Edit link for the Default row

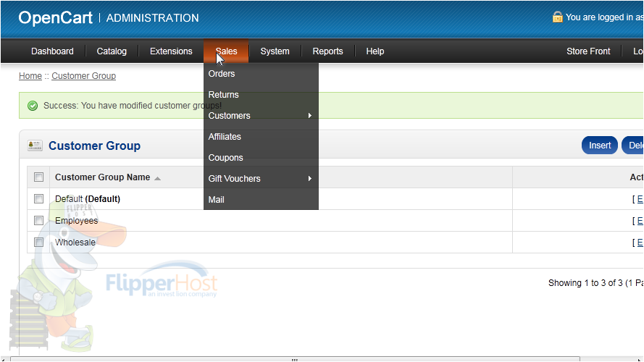point(640,199)
